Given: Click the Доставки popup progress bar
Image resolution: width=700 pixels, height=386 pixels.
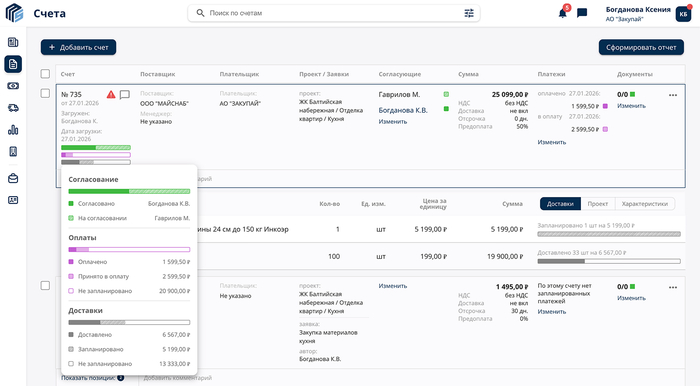Looking at the screenshot, I should tap(129, 322).
